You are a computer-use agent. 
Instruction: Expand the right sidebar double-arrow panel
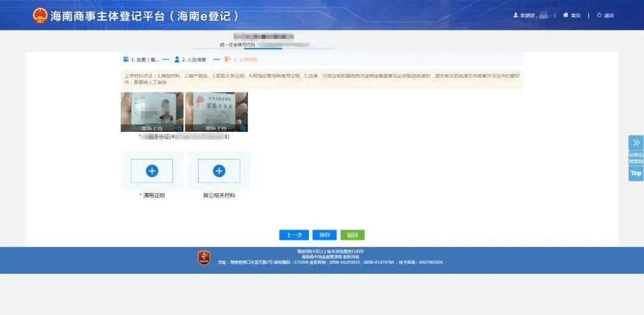pyautogui.click(x=636, y=143)
